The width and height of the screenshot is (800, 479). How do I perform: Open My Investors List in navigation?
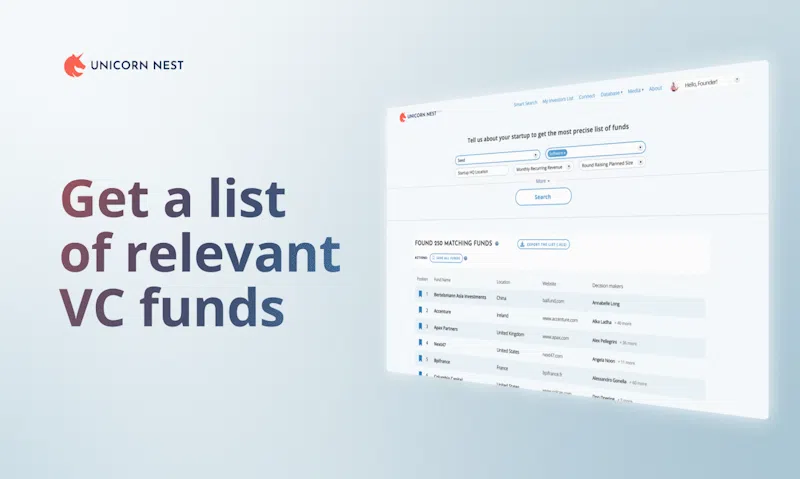coord(558,99)
